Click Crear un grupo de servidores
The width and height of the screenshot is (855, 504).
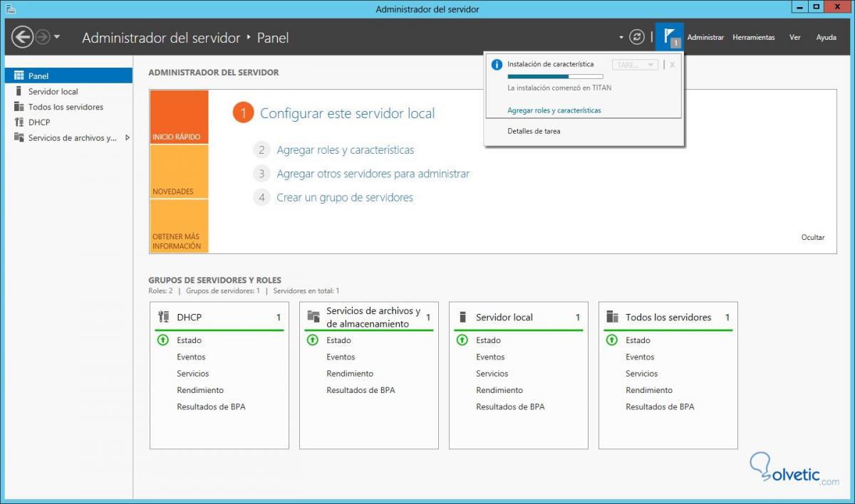345,197
